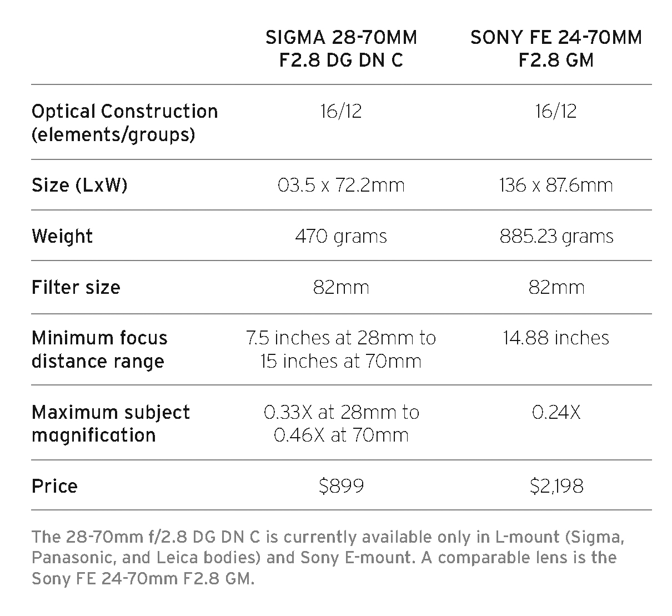The width and height of the screenshot is (672, 616).
Task: Click the Sony FE 24-70mm F2.8 GM header
Action: click(x=556, y=48)
